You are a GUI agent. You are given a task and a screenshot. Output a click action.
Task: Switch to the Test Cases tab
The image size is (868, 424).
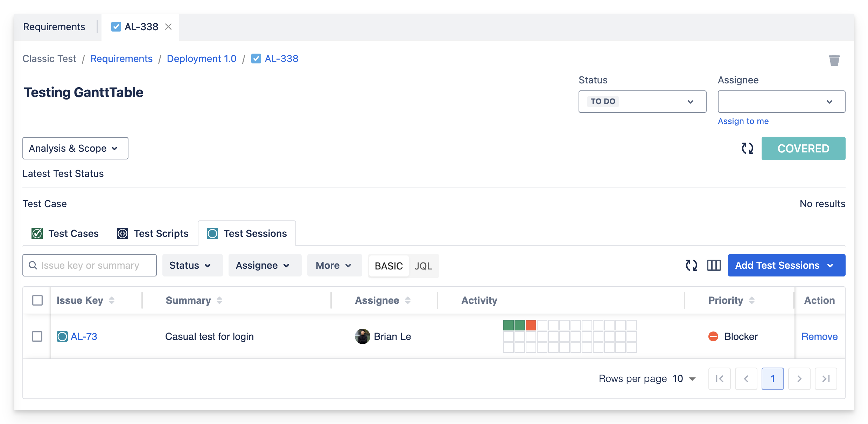65,233
